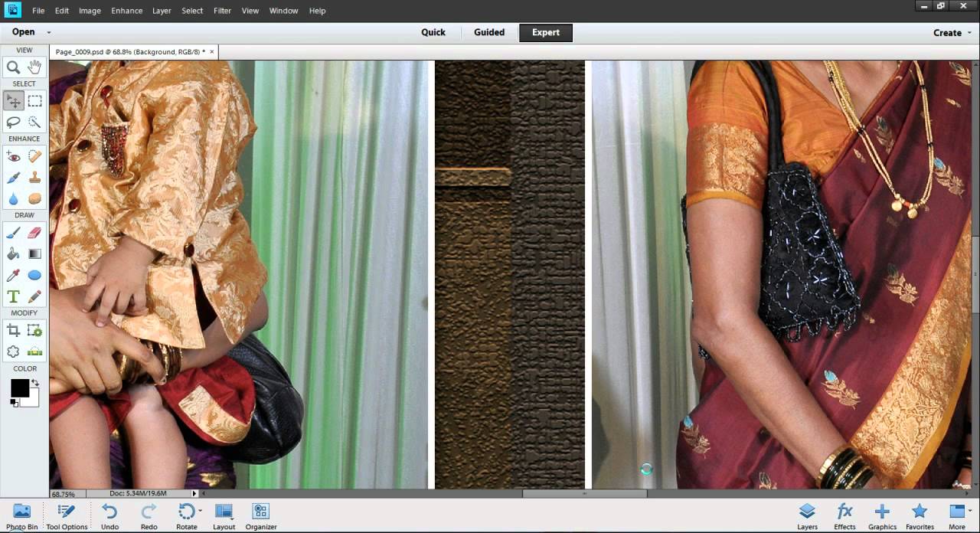
Task: Open the View menu
Action: click(x=250, y=11)
